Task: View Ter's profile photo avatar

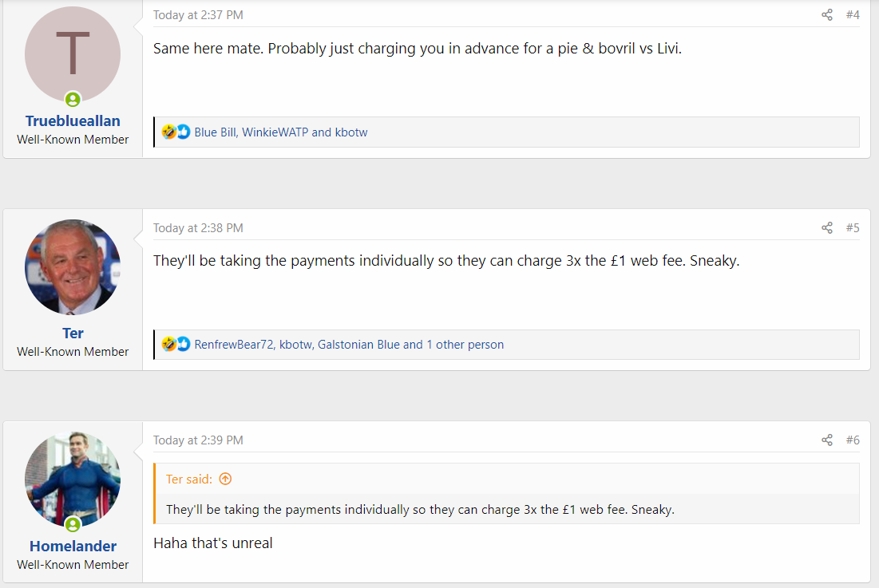Action: [x=73, y=267]
